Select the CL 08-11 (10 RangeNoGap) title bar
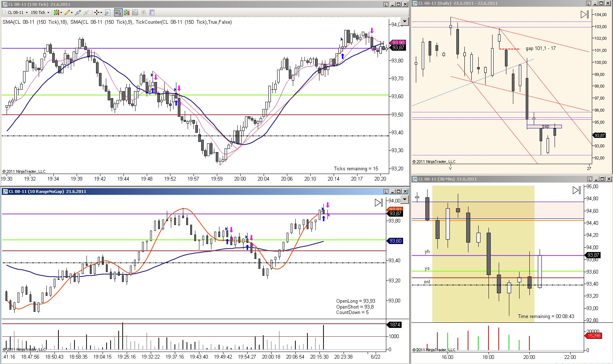The image size is (613, 364). coord(204,191)
